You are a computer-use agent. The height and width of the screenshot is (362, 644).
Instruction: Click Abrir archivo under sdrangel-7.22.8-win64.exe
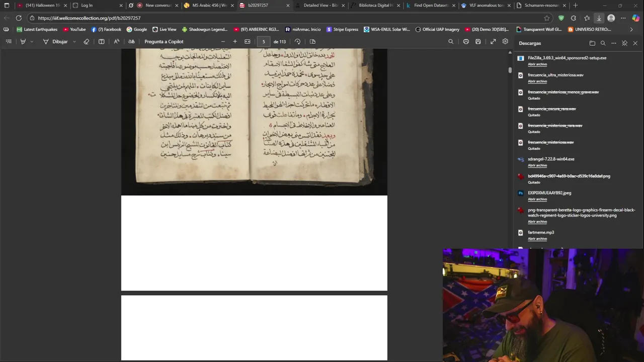click(x=537, y=165)
